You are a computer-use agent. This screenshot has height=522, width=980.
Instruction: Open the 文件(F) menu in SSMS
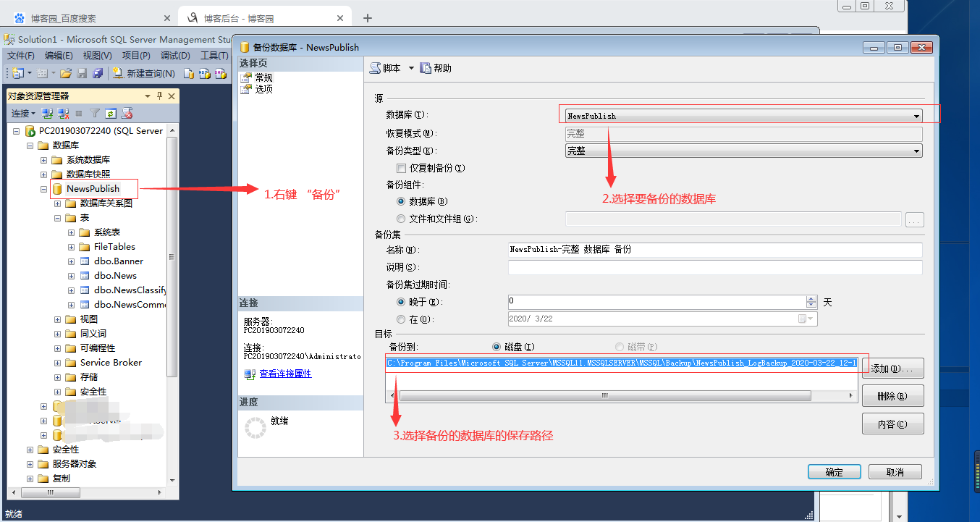[21, 56]
